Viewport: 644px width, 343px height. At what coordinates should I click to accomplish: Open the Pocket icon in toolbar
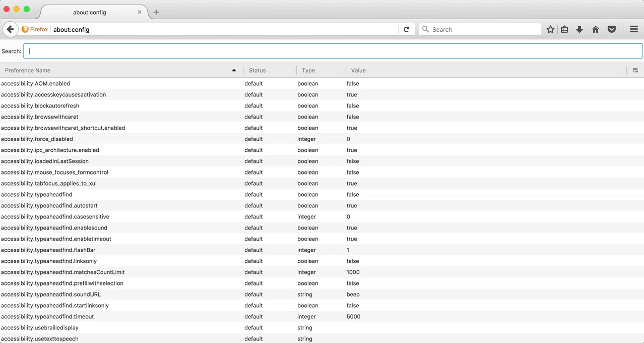pyautogui.click(x=611, y=29)
